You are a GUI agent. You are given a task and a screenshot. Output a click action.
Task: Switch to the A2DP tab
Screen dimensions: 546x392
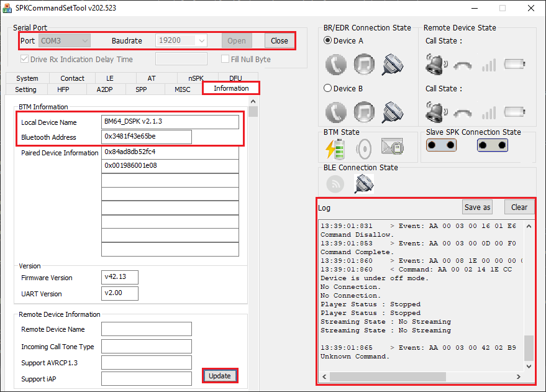point(106,89)
